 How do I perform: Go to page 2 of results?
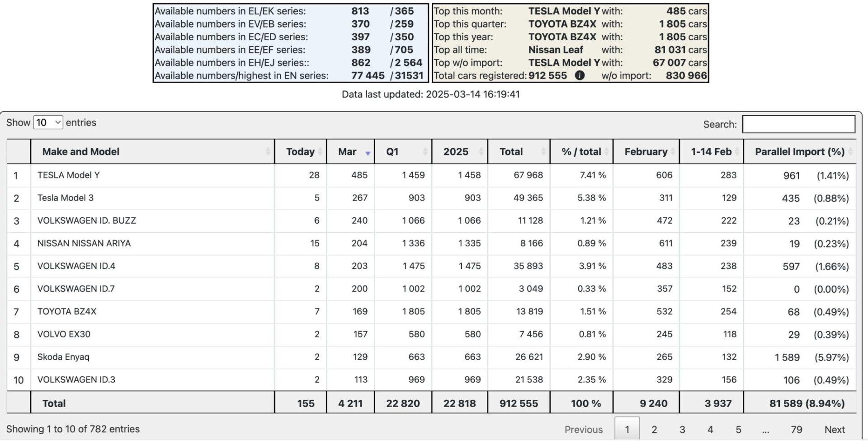(x=654, y=429)
